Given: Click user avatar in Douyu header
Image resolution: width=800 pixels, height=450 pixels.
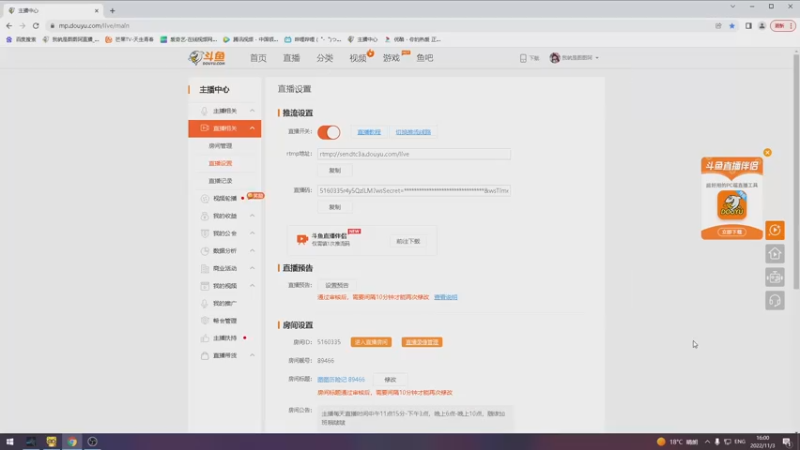Looking at the screenshot, I should click(x=555, y=58).
